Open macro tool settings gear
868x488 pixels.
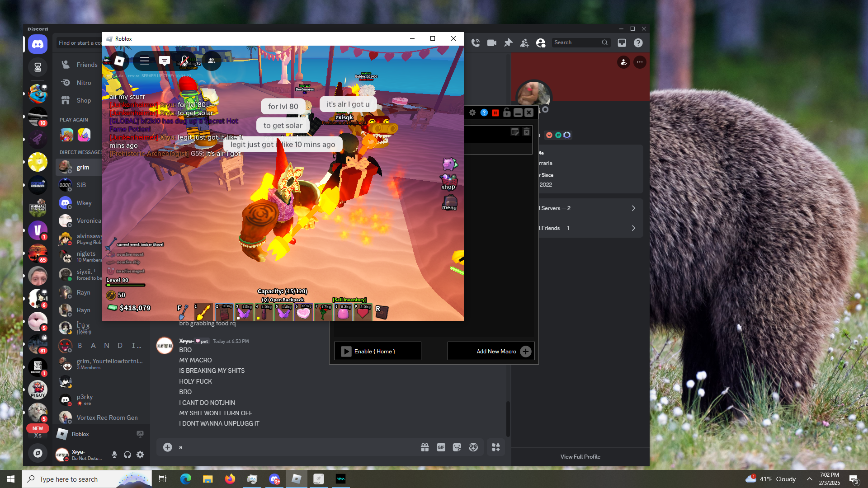472,113
